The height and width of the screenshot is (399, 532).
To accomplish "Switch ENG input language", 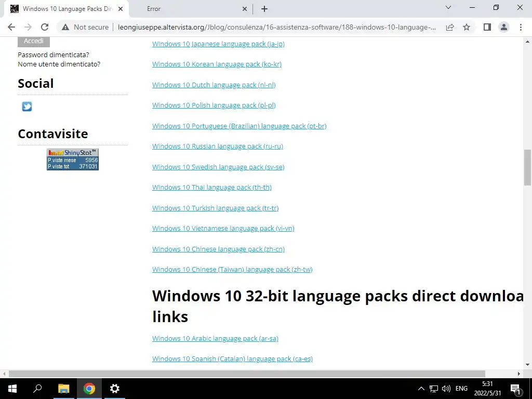I will click(461, 389).
